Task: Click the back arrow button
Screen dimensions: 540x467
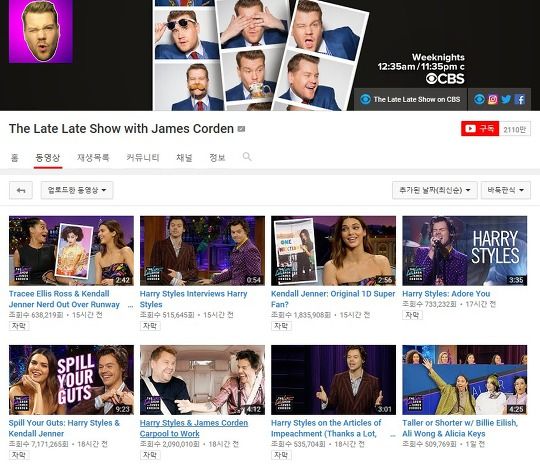Action: click(21, 190)
